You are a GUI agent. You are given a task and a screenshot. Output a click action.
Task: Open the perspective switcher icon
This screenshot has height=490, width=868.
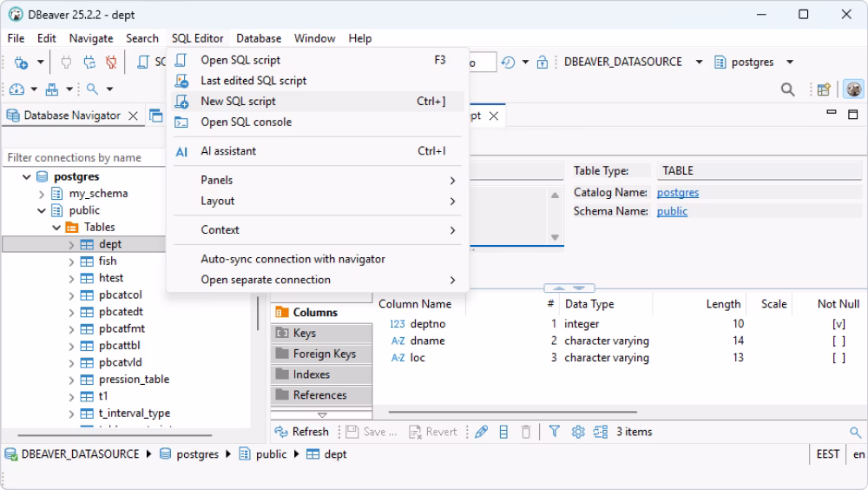824,89
